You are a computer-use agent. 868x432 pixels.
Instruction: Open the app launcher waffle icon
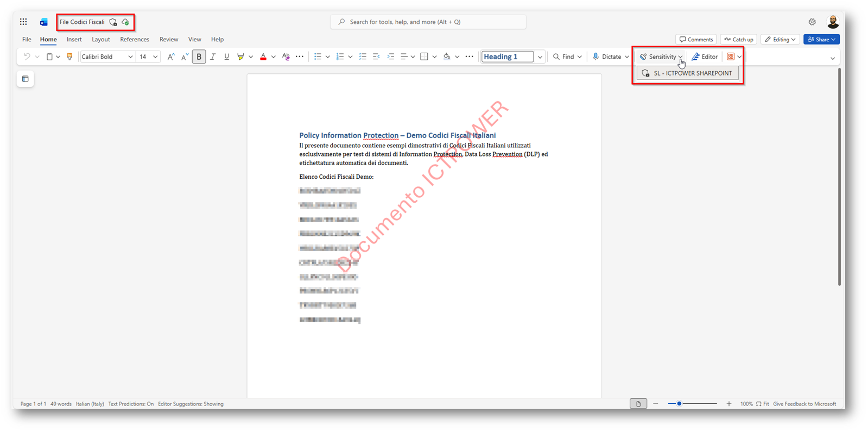pos(23,22)
